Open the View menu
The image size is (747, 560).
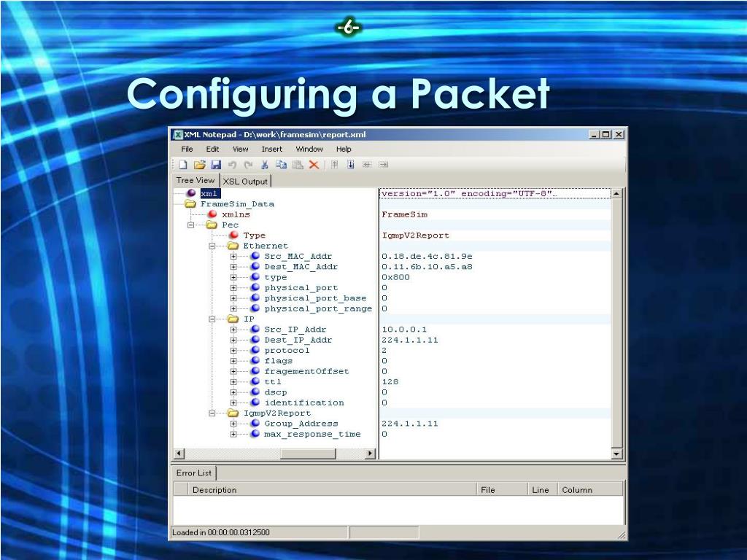tap(240, 149)
